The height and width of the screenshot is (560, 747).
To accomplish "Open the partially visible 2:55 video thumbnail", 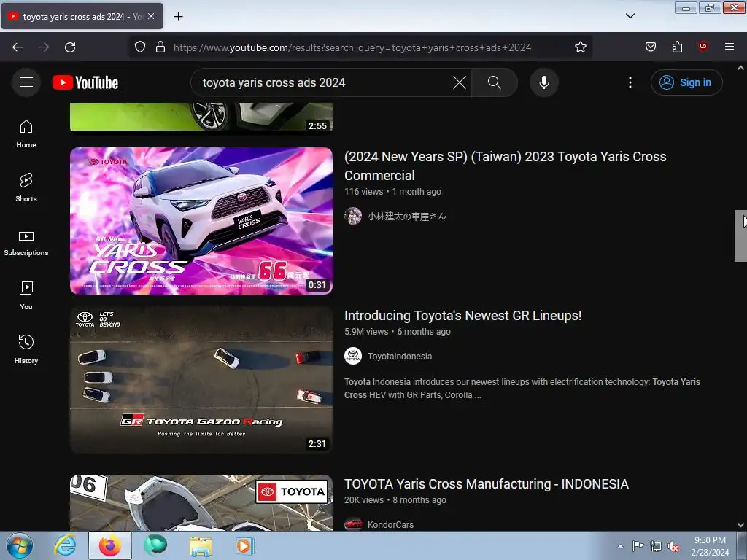I will (201, 117).
